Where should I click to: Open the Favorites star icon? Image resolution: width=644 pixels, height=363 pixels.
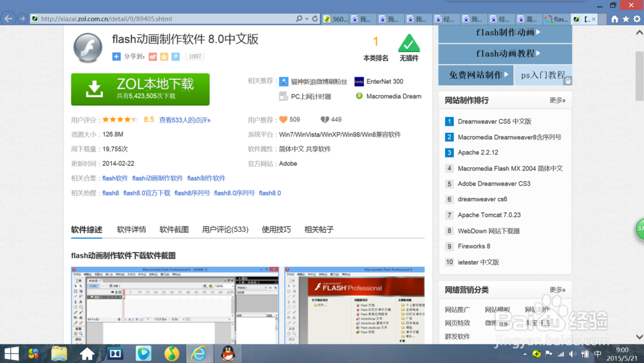tap(625, 19)
